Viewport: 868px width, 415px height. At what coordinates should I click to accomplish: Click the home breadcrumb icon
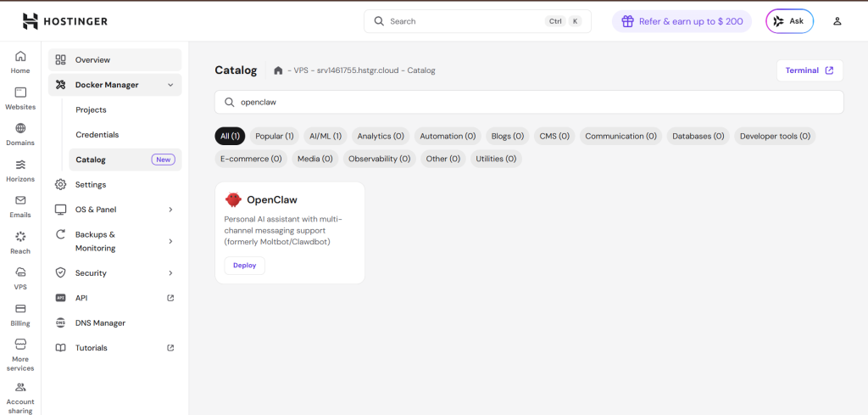click(x=278, y=70)
